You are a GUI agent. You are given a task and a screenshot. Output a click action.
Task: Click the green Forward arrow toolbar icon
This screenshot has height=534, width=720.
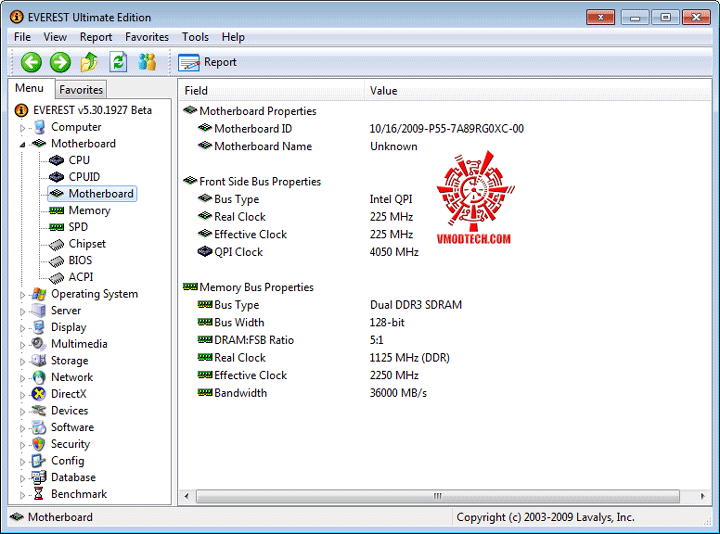(x=60, y=62)
